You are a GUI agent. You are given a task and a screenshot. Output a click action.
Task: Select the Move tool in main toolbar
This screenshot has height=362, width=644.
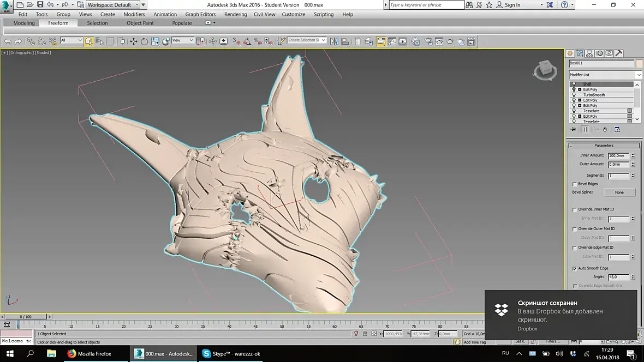(134, 41)
